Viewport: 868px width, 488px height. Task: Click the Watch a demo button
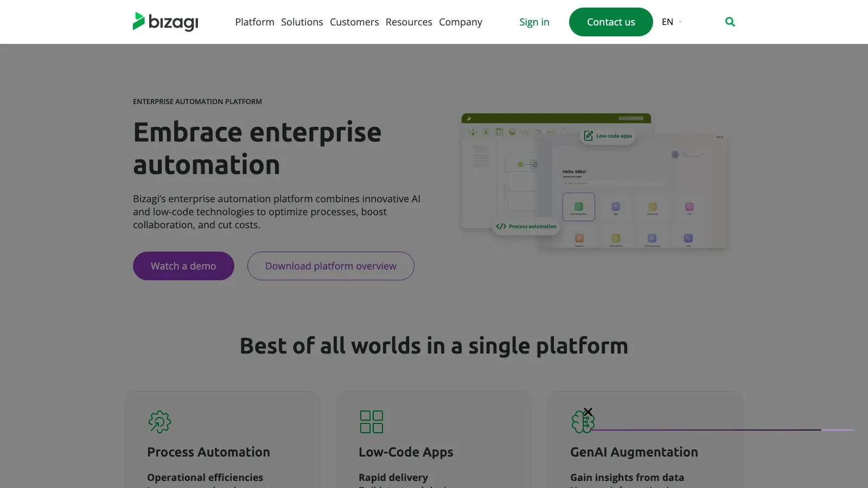(183, 266)
